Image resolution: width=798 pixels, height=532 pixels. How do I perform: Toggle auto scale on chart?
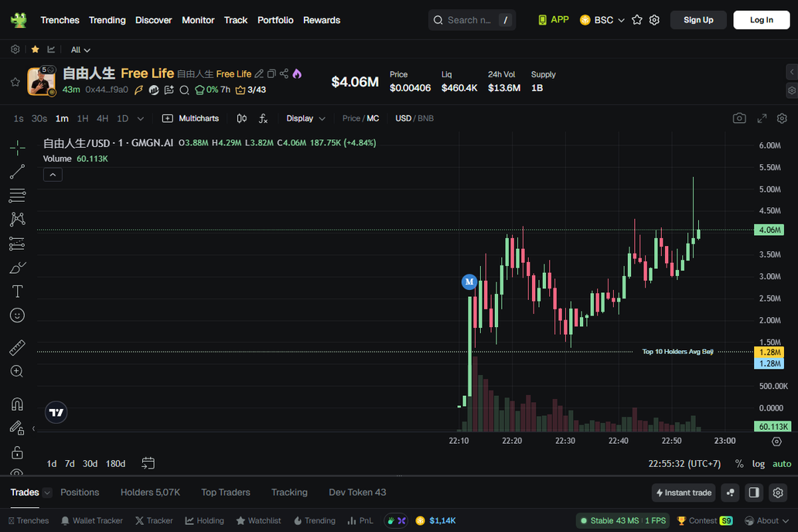[782, 464]
